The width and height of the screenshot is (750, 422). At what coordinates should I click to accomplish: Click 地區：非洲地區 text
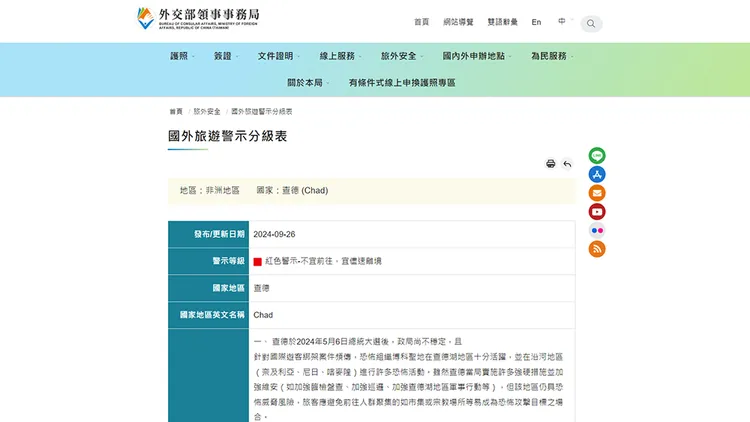point(210,190)
